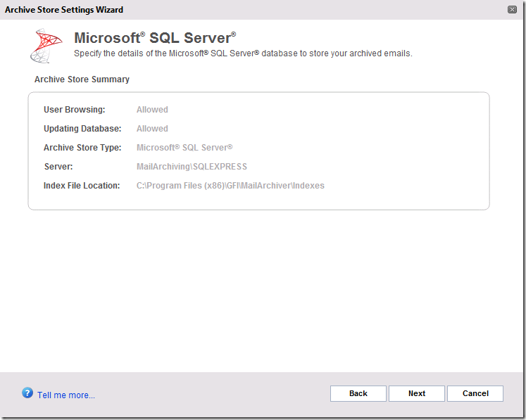Click the server value 'MailArchiving\SQLEXPRESS'
The width and height of the screenshot is (526, 420).
click(x=192, y=167)
